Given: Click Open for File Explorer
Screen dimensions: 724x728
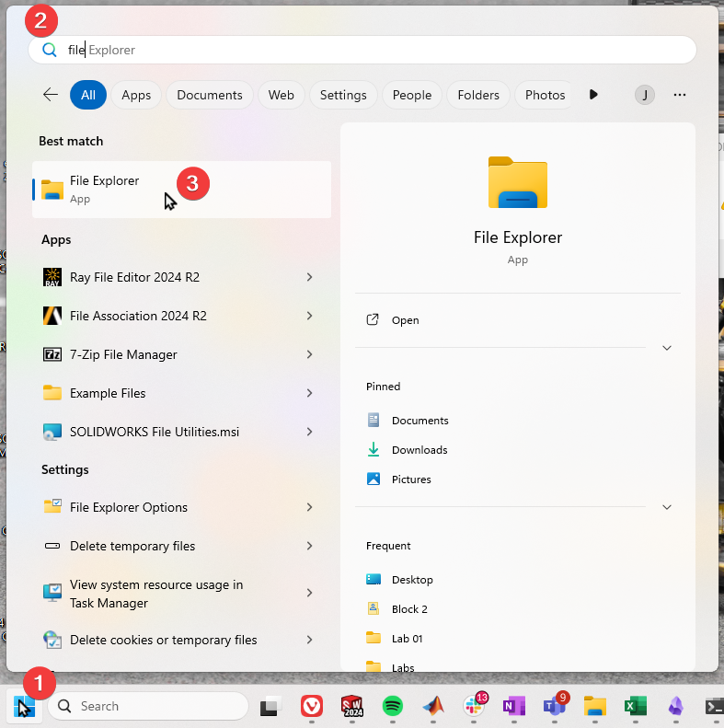Looking at the screenshot, I should 405,320.
